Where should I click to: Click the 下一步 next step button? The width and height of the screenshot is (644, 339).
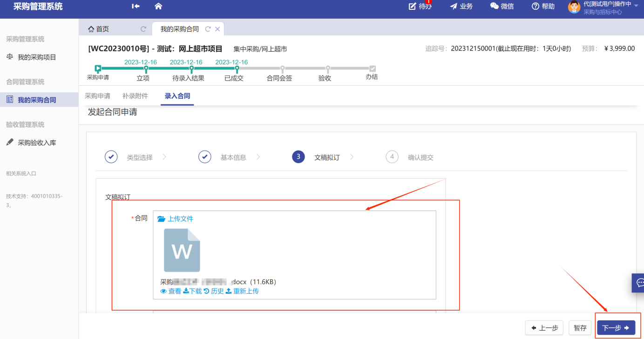click(616, 328)
